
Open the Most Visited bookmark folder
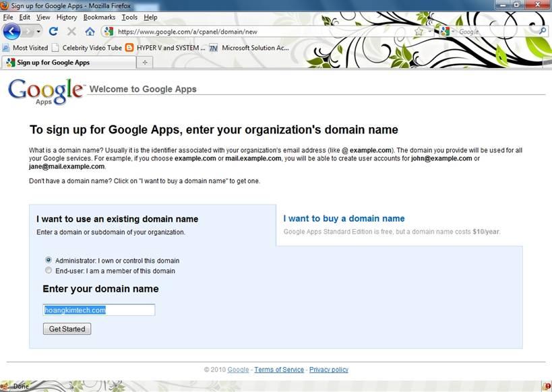[25, 48]
